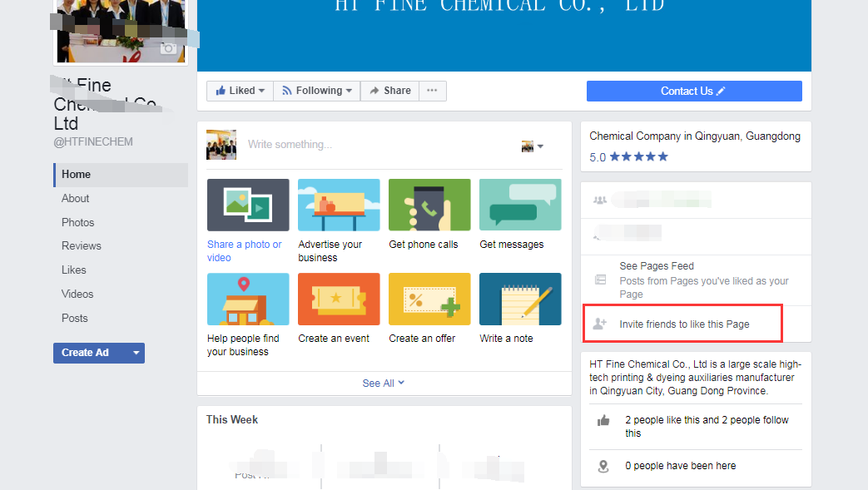Select the Get phone calls tile icon

point(429,205)
